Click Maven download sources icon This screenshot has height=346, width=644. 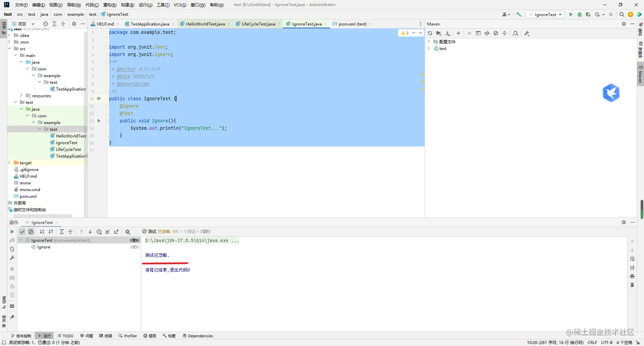448,33
